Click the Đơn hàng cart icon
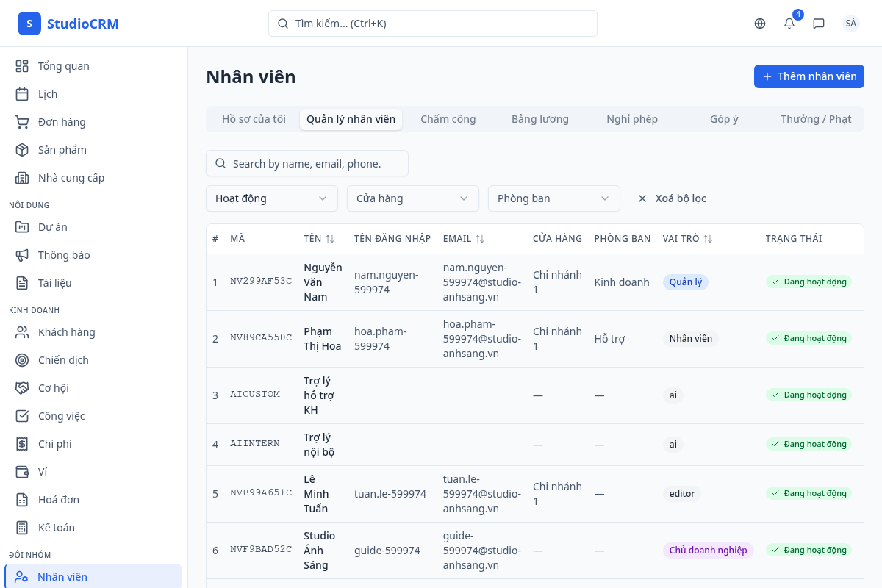The image size is (882, 588). tap(22, 122)
